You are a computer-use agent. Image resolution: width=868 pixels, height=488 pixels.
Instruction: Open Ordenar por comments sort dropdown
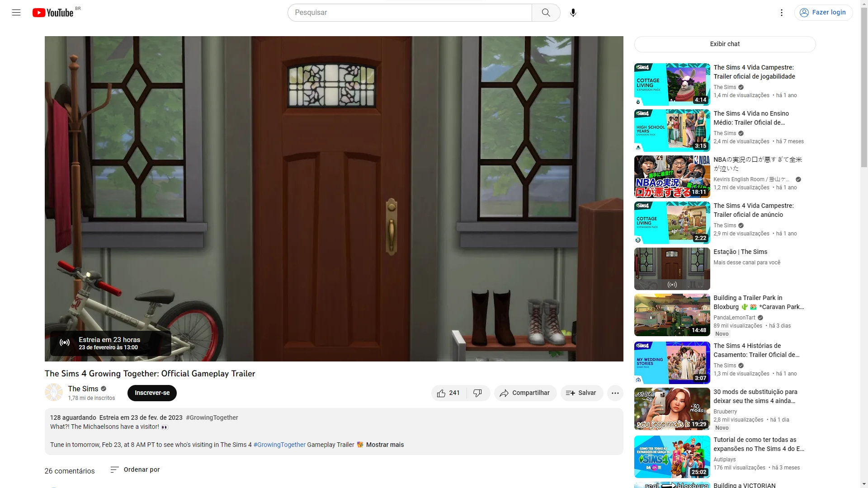(x=135, y=470)
